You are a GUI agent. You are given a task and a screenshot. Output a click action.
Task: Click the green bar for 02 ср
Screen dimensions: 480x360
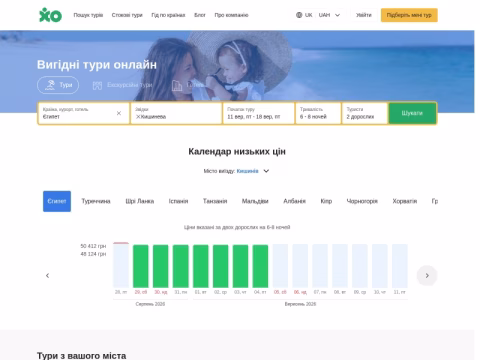coord(221,266)
